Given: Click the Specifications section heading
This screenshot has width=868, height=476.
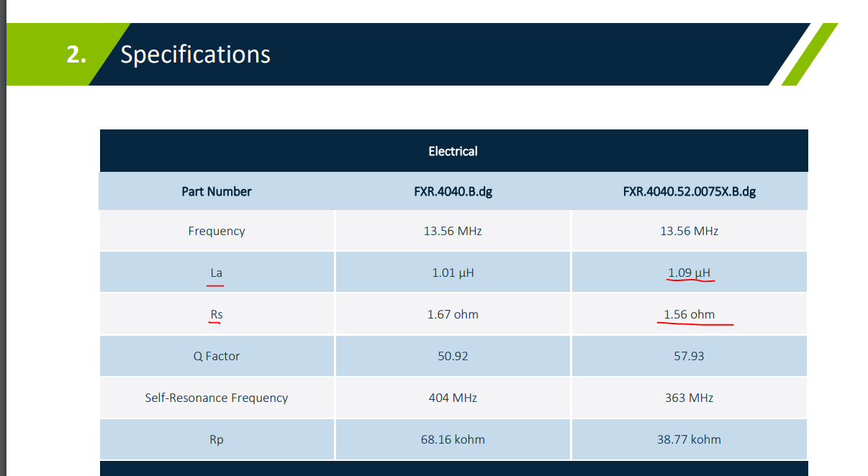Looking at the screenshot, I should [195, 54].
